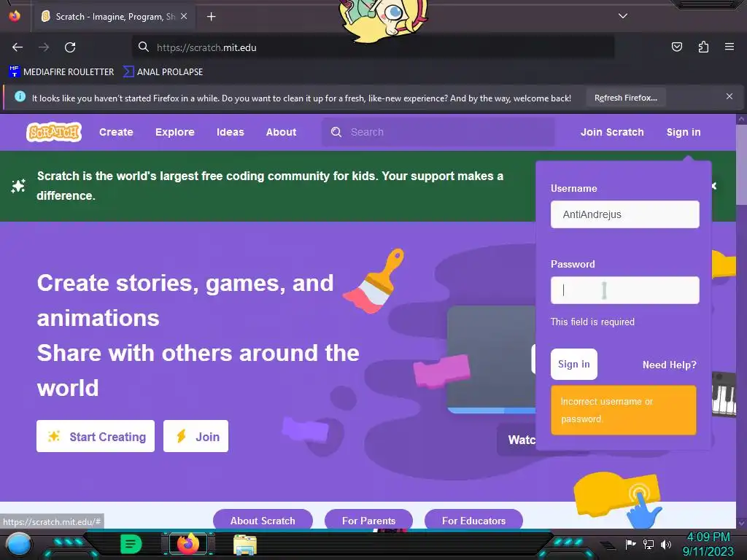Click the Password input field
Screen dimensions: 747x560
[x=625, y=290]
